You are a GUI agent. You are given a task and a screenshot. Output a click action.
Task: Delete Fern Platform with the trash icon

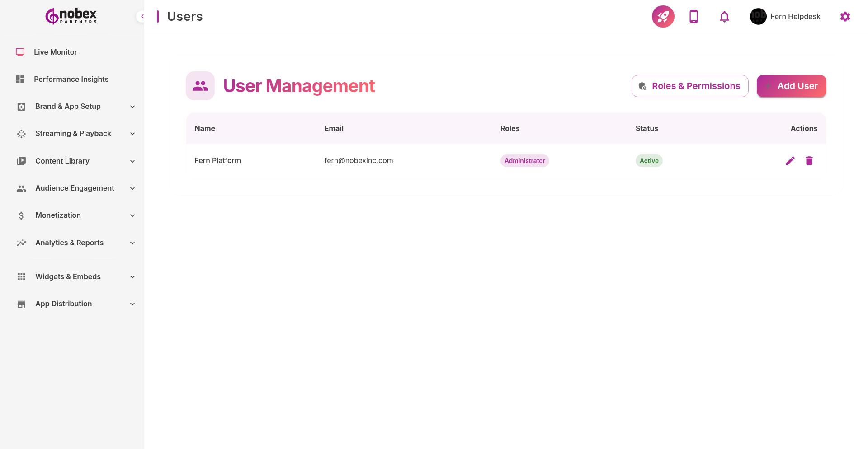[x=809, y=160]
